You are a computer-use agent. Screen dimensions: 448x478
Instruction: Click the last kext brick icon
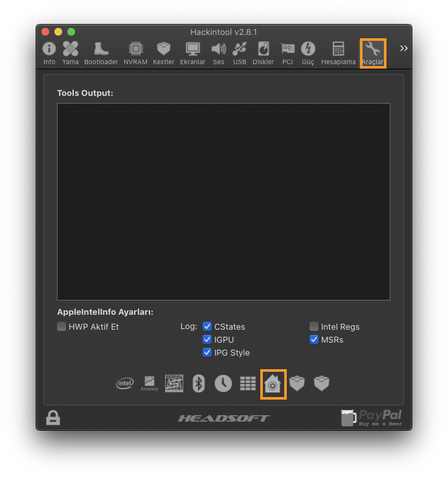[322, 383]
